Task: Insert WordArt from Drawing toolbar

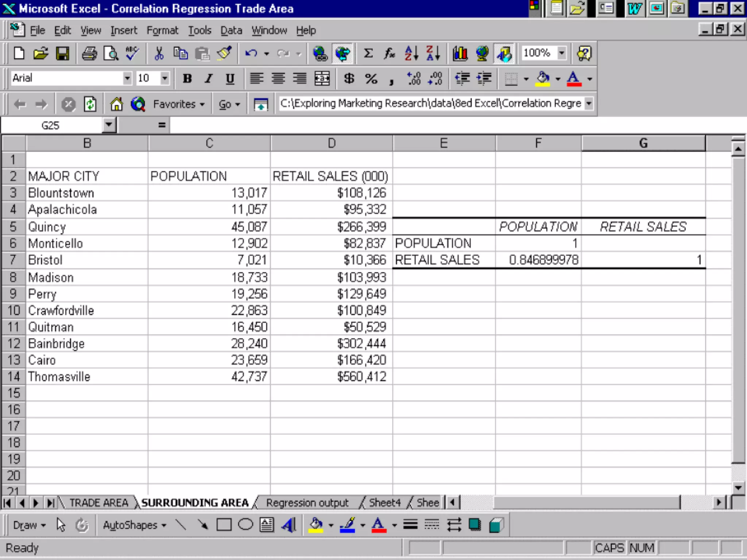Action: [289, 525]
